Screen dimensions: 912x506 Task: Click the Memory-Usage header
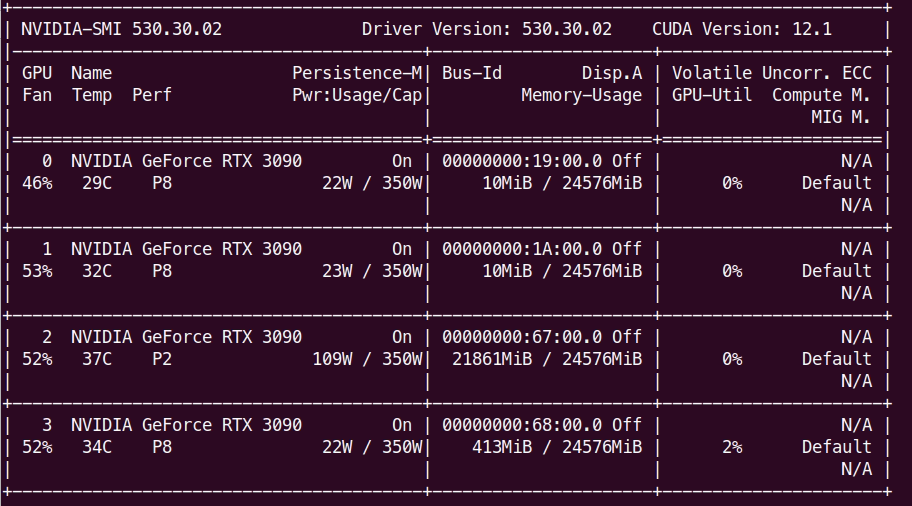[582, 95]
